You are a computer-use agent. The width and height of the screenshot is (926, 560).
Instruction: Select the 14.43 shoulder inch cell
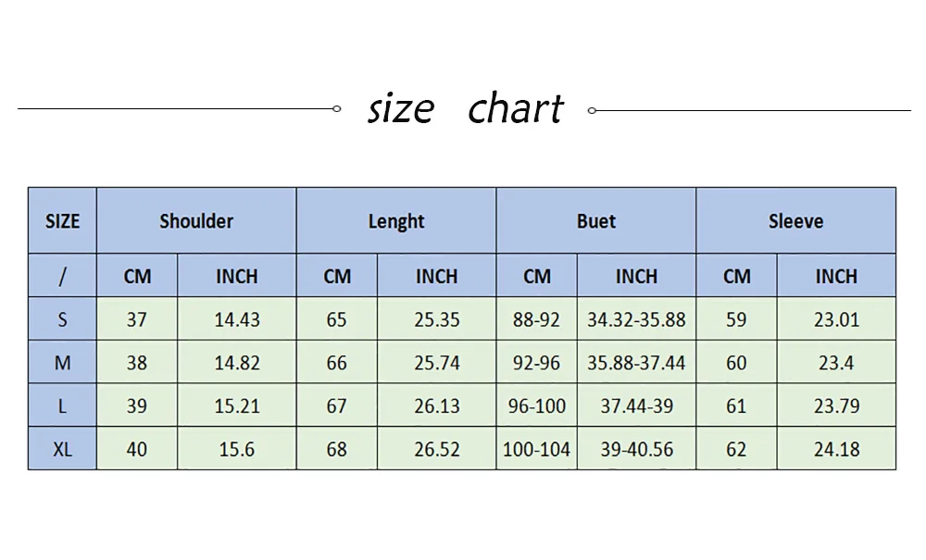pos(236,318)
